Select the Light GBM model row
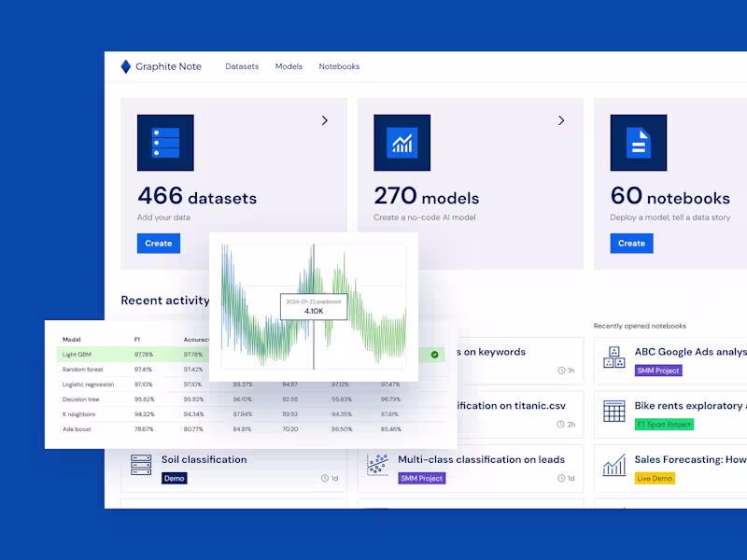This screenshot has width=747, height=560. [x=131, y=354]
